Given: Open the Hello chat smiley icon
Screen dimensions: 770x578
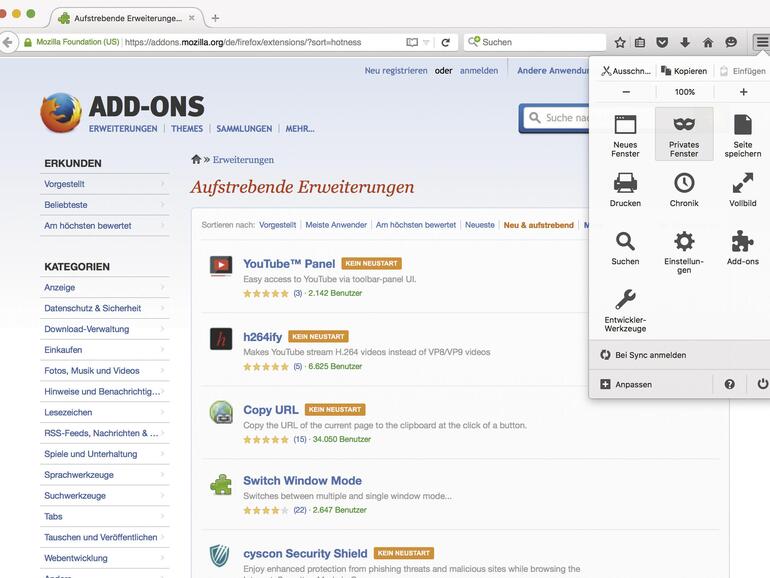Looking at the screenshot, I should (x=731, y=42).
